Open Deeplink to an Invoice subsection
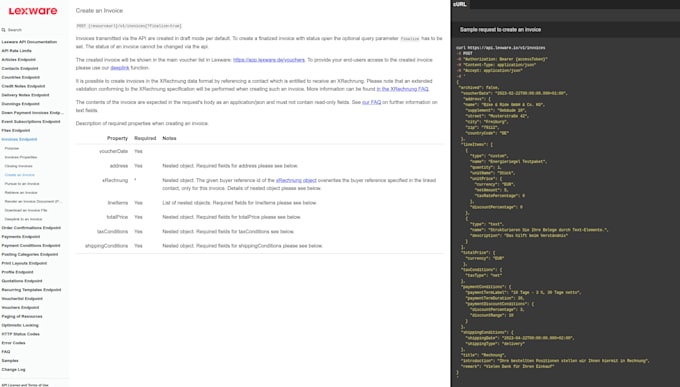 pos(23,219)
